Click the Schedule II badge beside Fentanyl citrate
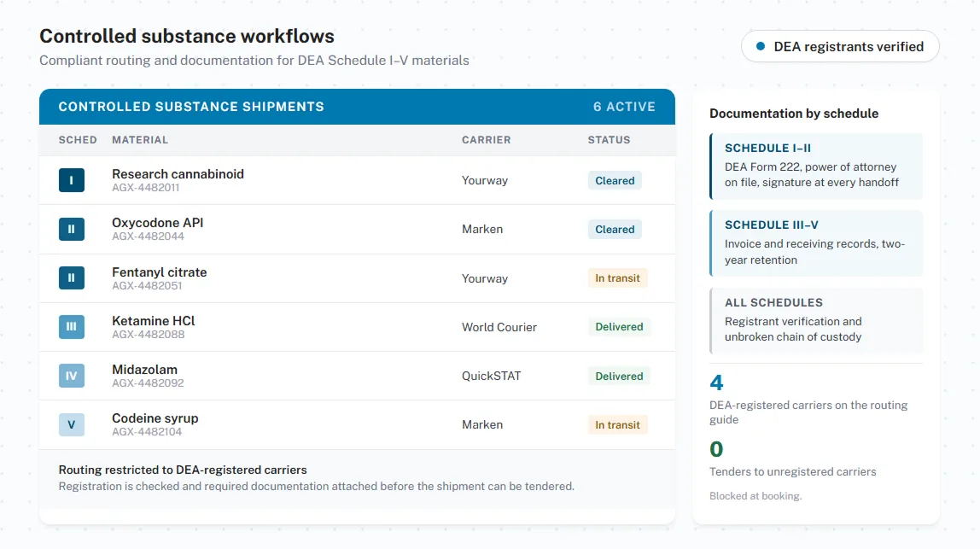Image resolution: width=980 pixels, height=549 pixels. (71, 277)
